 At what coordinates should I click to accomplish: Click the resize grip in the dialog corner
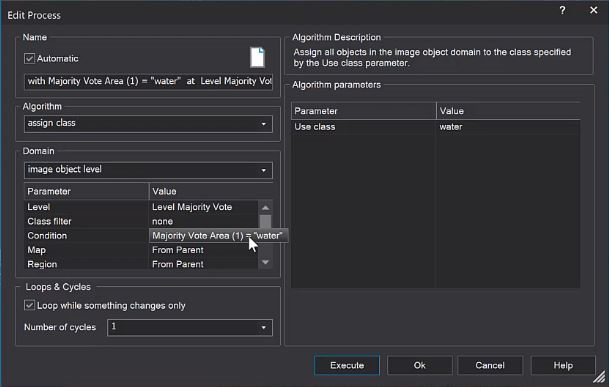(600, 376)
